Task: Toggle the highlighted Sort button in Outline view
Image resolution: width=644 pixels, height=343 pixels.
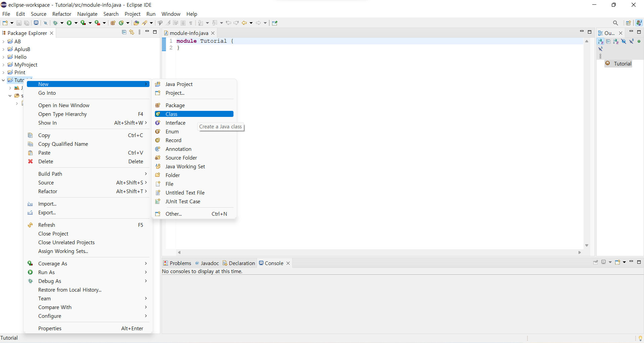Action: pyautogui.click(x=601, y=41)
